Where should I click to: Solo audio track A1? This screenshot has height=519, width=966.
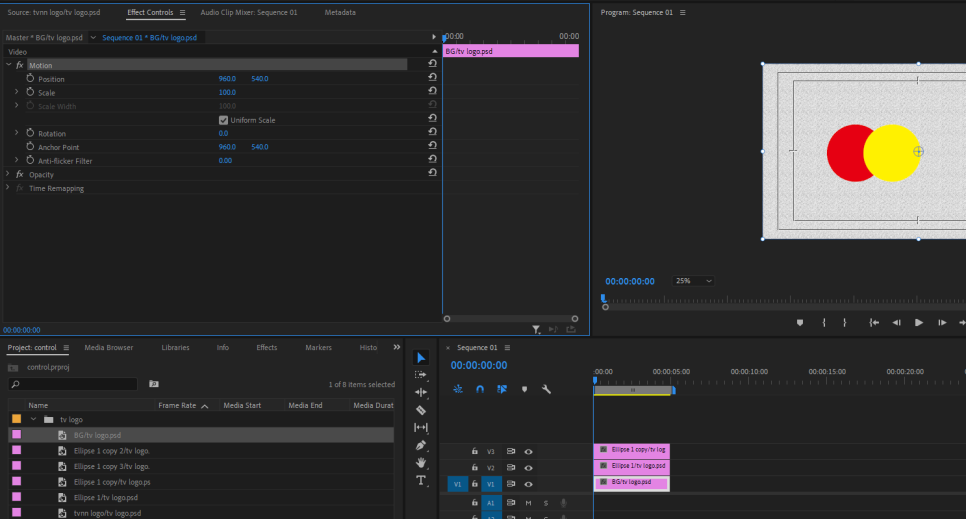pyautogui.click(x=546, y=503)
